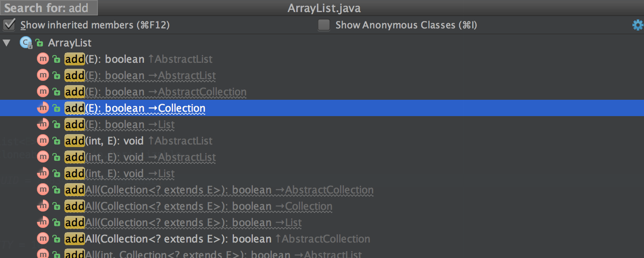Select addAll(int, Collection) →AbstractList entry

[x=322, y=254]
